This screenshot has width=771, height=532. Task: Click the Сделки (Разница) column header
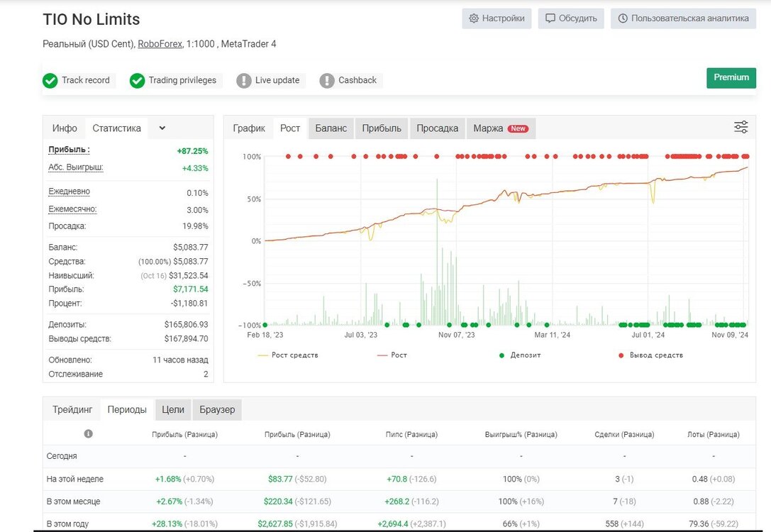(x=624, y=435)
